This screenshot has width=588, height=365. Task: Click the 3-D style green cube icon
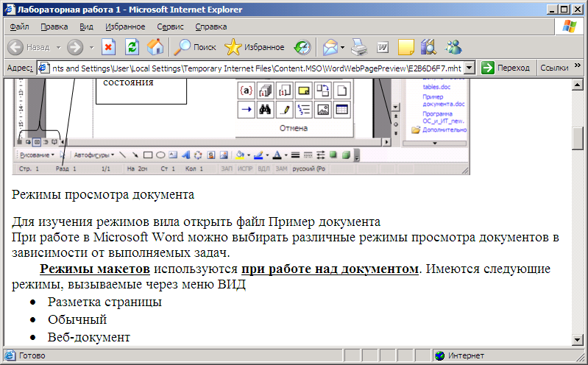pyautogui.click(x=346, y=155)
